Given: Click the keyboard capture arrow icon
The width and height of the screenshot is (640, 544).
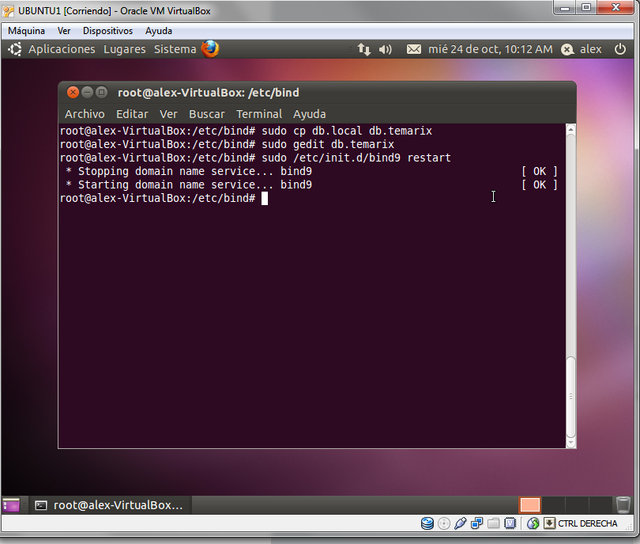Looking at the screenshot, I should click(549, 523).
